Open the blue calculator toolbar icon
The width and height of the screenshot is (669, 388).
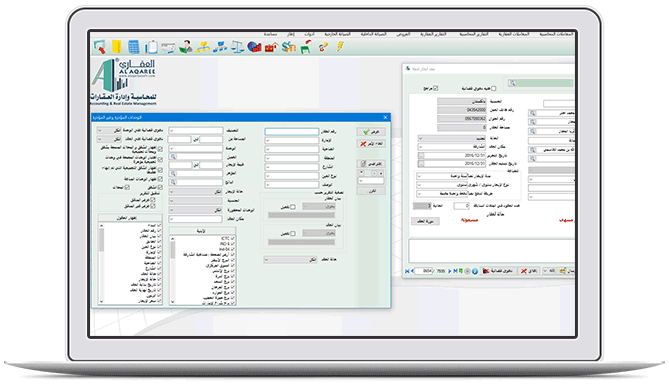[134, 47]
